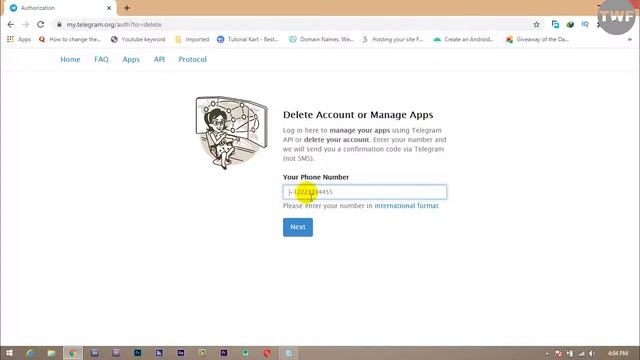Open the green taskbar app icon
Image resolution: width=640 pixels, height=360 pixels.
tap(245, 353)
